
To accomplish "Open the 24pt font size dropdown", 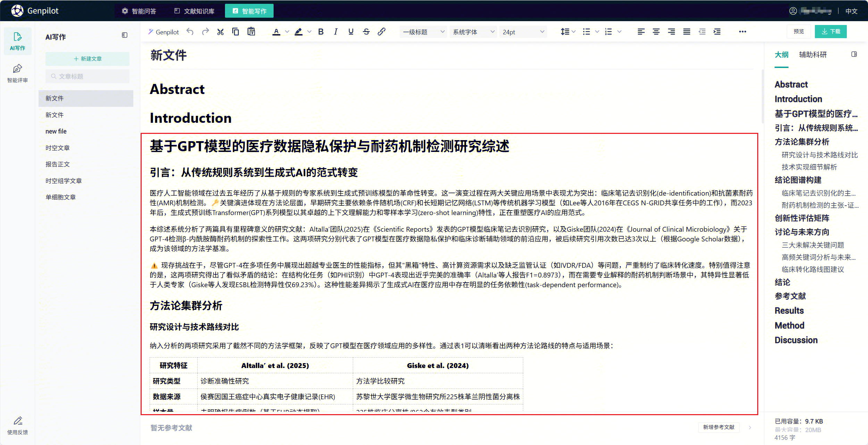I will tap(523, 32).
